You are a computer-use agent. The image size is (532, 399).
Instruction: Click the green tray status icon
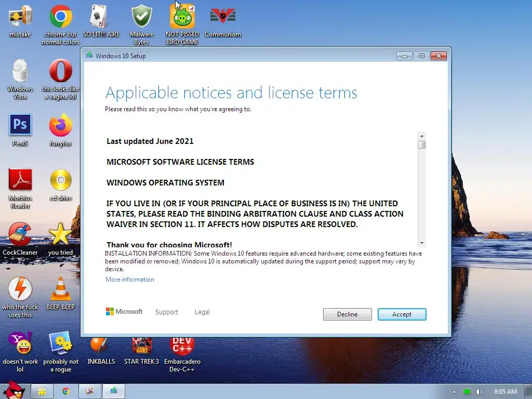tap(467, 392)
